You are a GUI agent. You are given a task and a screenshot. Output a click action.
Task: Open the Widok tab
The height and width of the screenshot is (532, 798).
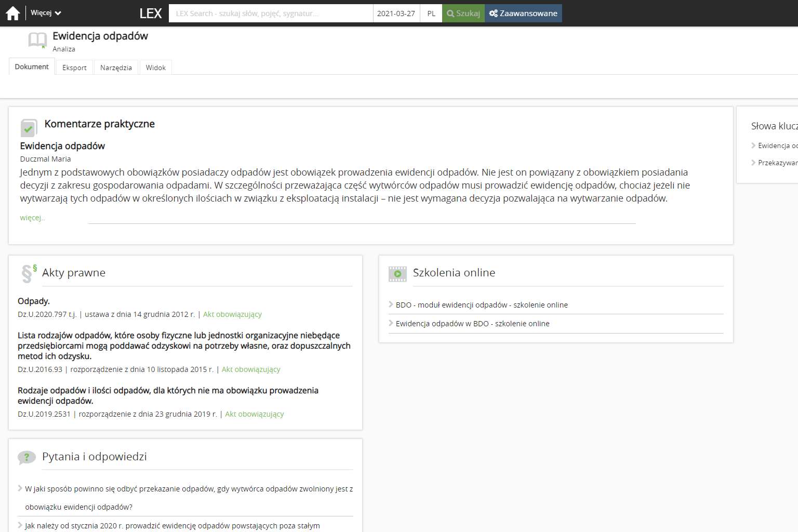click(155, 68)
